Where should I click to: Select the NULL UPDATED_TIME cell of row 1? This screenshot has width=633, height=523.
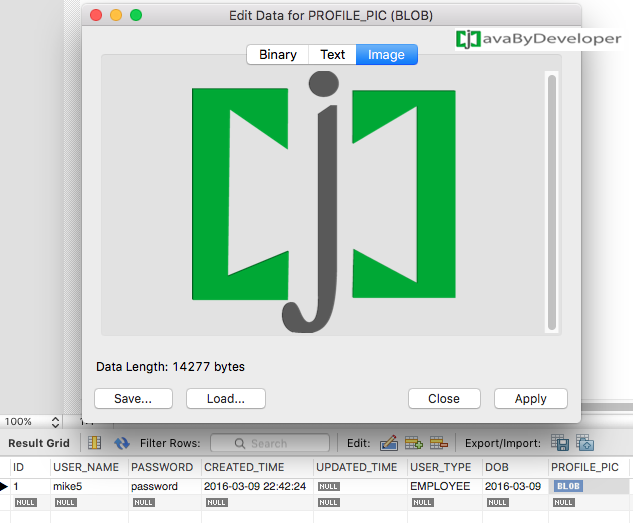tap(361, 486)
